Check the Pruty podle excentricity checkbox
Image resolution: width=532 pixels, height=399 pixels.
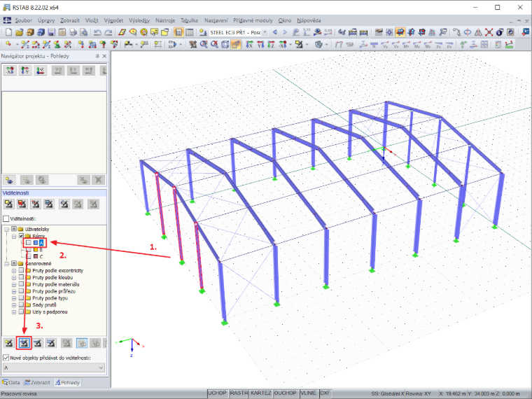pos(21,270)
